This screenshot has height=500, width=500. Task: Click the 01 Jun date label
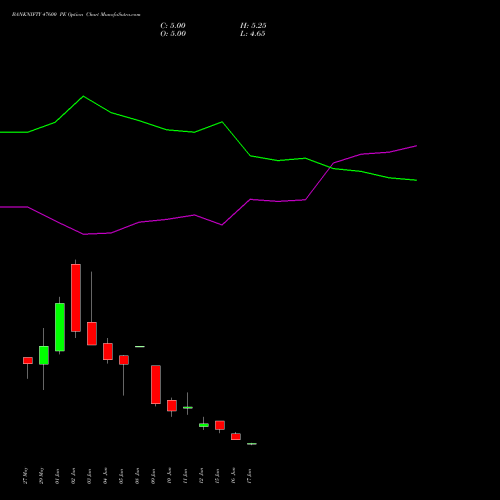pyautogui.click(x=58, y=476)
